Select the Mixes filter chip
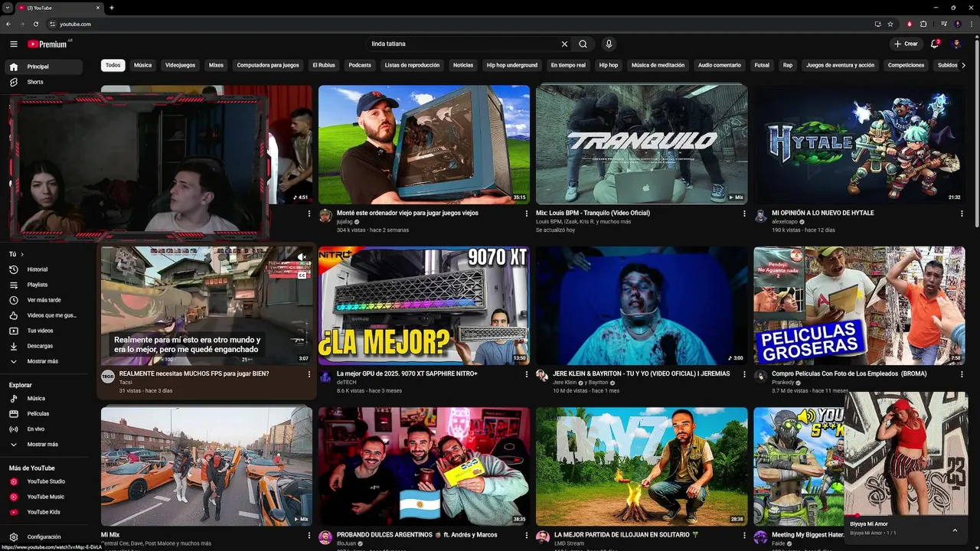Screen dimensions: 980x551 [x=217, y=65]
